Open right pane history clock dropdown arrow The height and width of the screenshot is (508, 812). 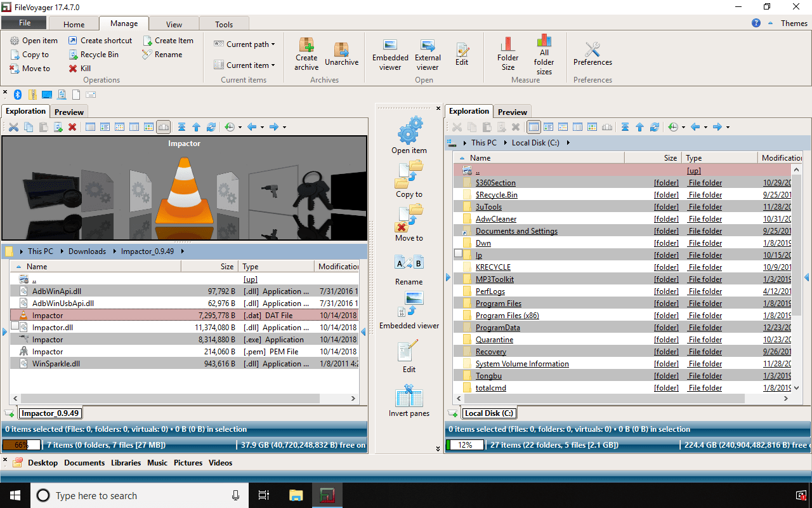coord(683,128)
